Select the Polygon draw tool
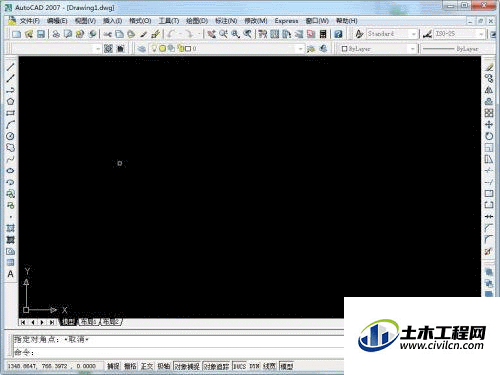The image size is (500, 375). pyautogui.click(x=10, y=101)
